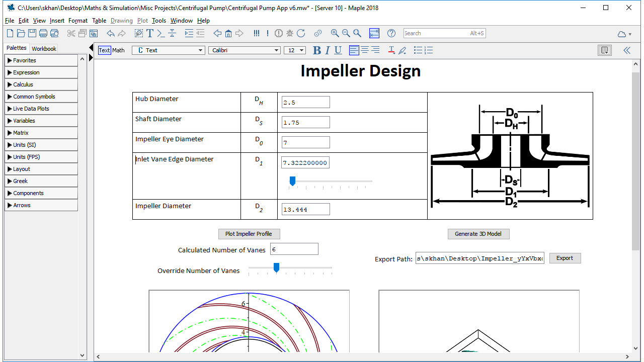Open the Format menu
The image size is (644, 362).
[78, 21]
